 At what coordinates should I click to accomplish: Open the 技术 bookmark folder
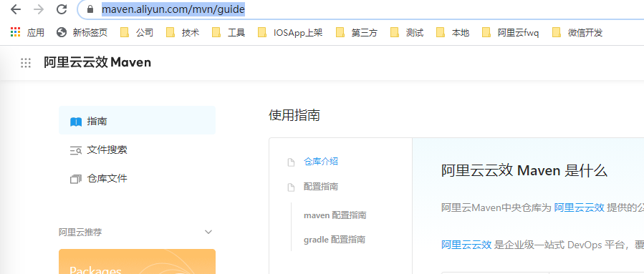[x=183, y=32]
